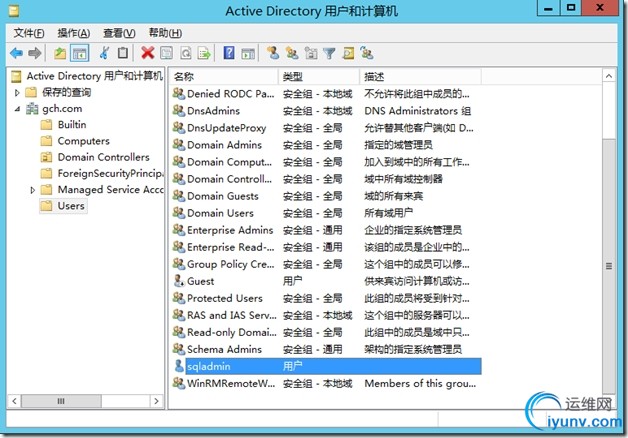Click tree pane scroll right arrow
628x438 pixels.
(156, 401)
